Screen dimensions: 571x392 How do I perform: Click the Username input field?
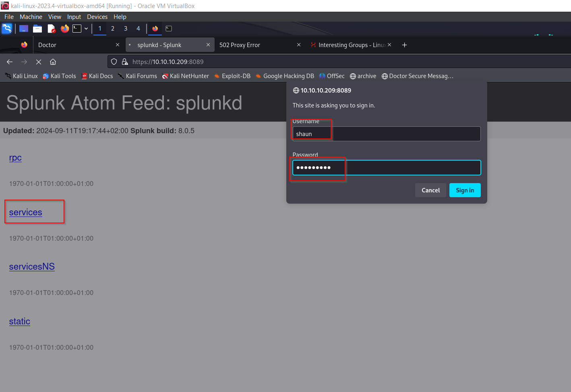pos(386,134)
